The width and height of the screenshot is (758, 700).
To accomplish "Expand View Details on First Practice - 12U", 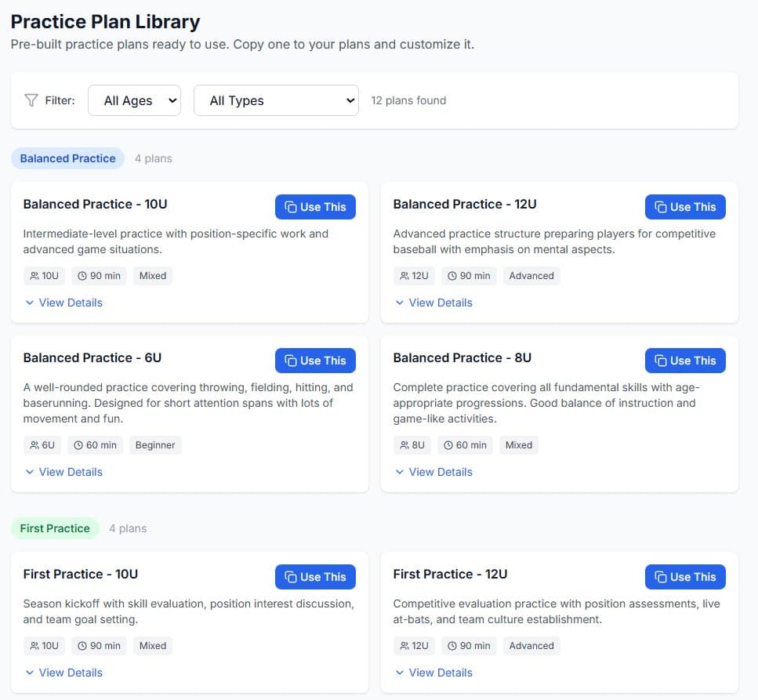I will (x=433, y=672).
